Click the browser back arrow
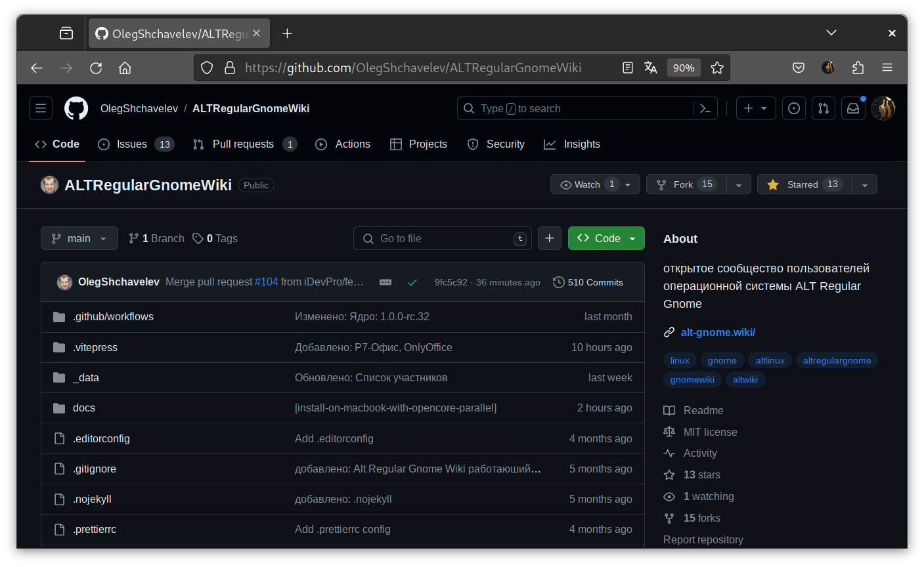Viewport: 924px width, 567px height. click(37, 68)
